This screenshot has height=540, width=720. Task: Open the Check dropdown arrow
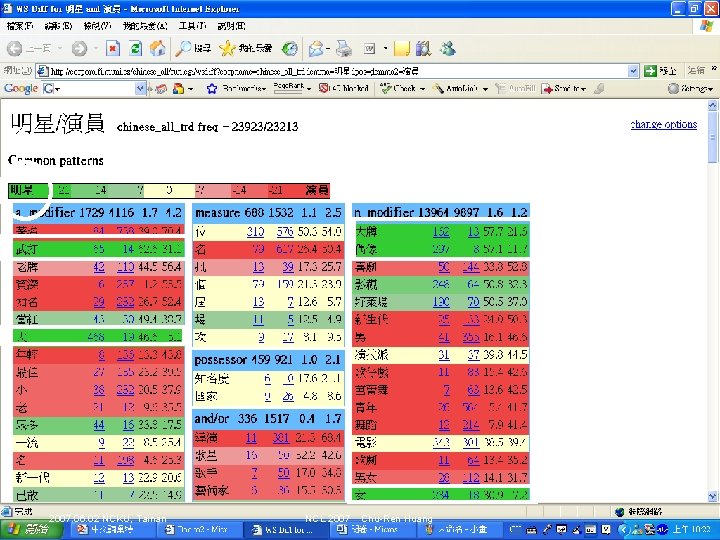tap(422, 89)
